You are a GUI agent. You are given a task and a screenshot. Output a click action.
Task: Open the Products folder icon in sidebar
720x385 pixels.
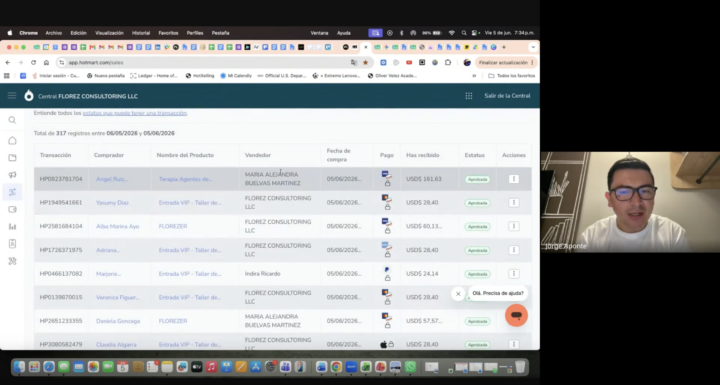pos(12,158)
